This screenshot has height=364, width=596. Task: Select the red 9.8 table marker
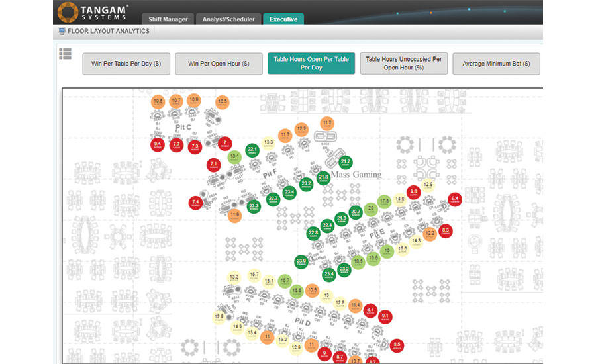coord(413,193)
